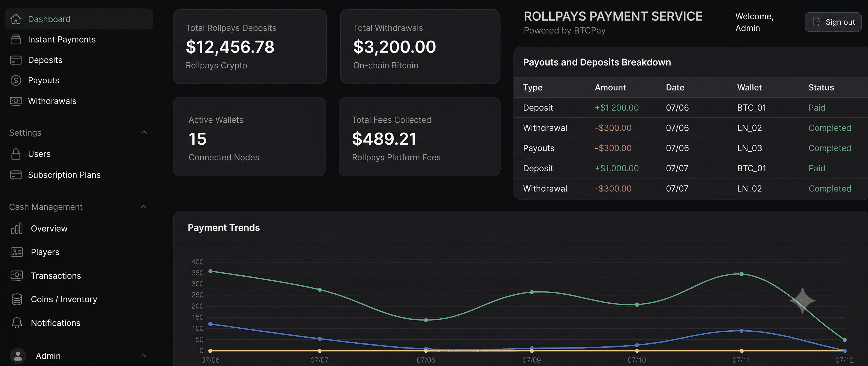Click the Deposits card icon

pos(16,60)
